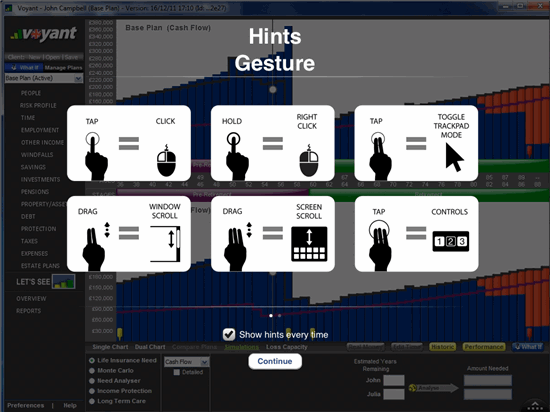The width and height of the screenshot is (550, 412).
Task: Open the Simulations tab
Action: (242, 347)
